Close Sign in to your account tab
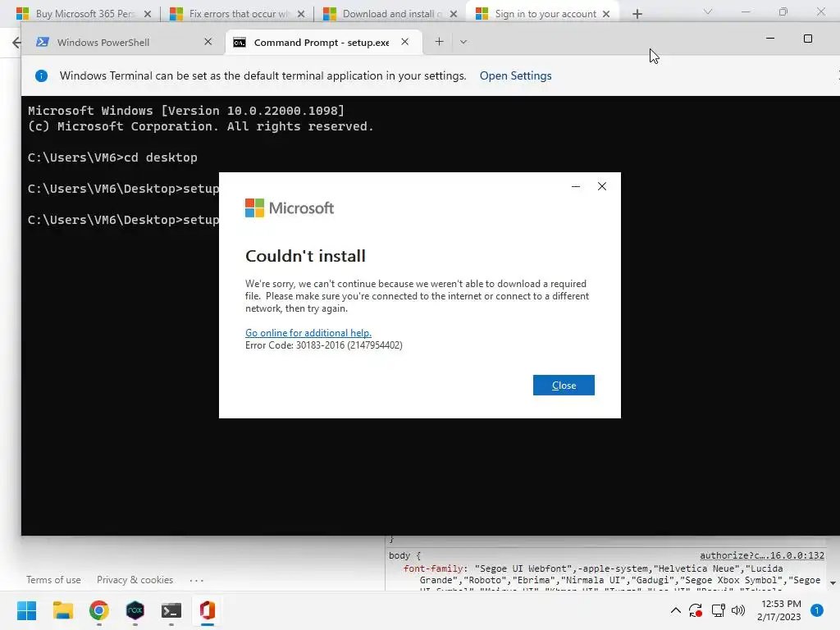The height and width of the screenshot is (630, 840). click(x=606, y=14)
